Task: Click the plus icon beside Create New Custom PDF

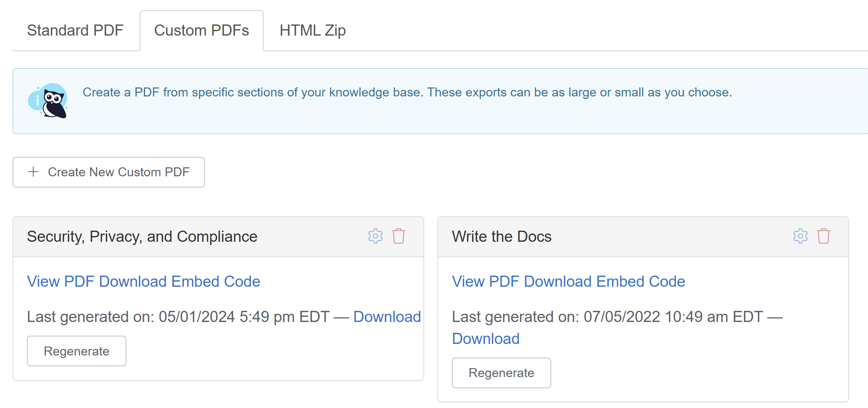Action: coord(33,172)
